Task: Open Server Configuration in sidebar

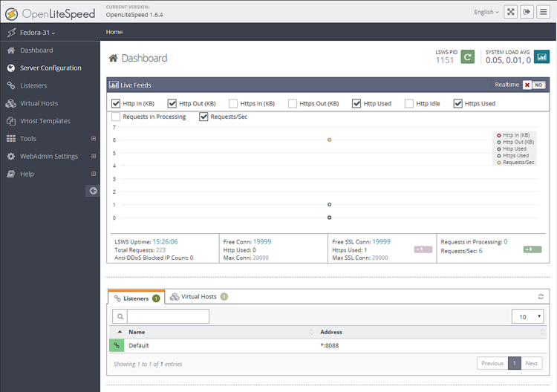Action: click(51, 68)
